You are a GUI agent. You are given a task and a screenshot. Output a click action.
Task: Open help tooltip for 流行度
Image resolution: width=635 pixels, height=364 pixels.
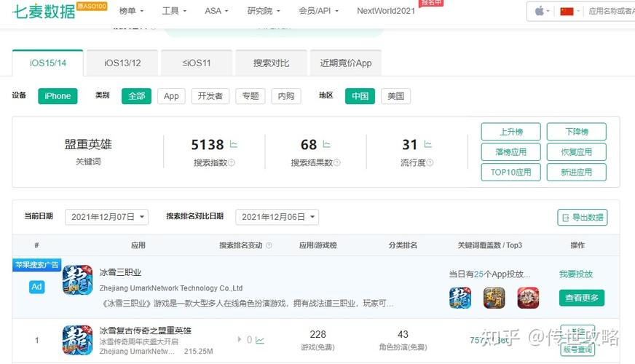point(430,163)
